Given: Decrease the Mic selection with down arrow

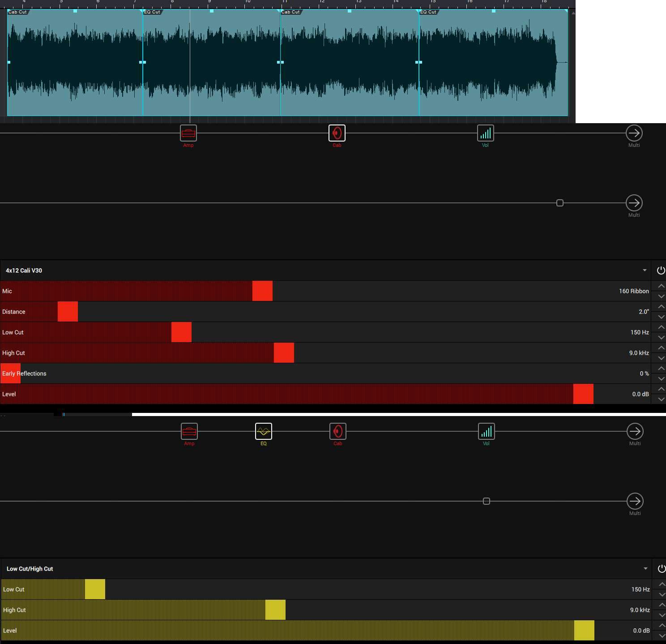Looking at the screenshot, I should (x=661, y=296).
